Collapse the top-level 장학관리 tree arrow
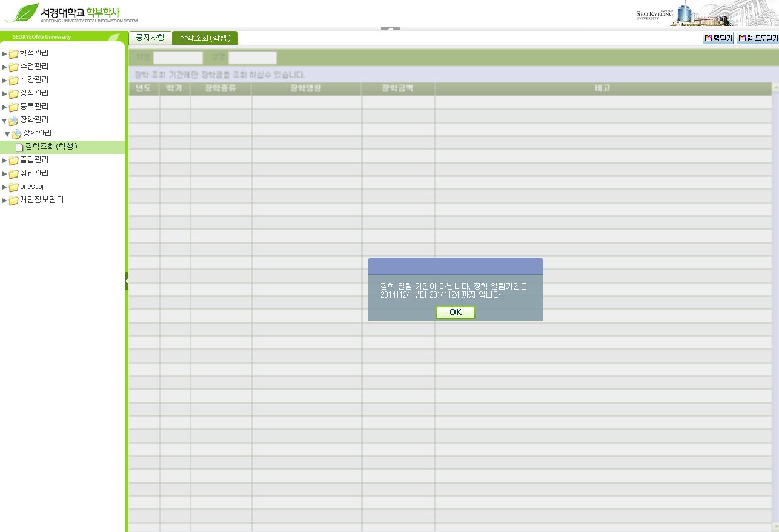 click(5, 121)
